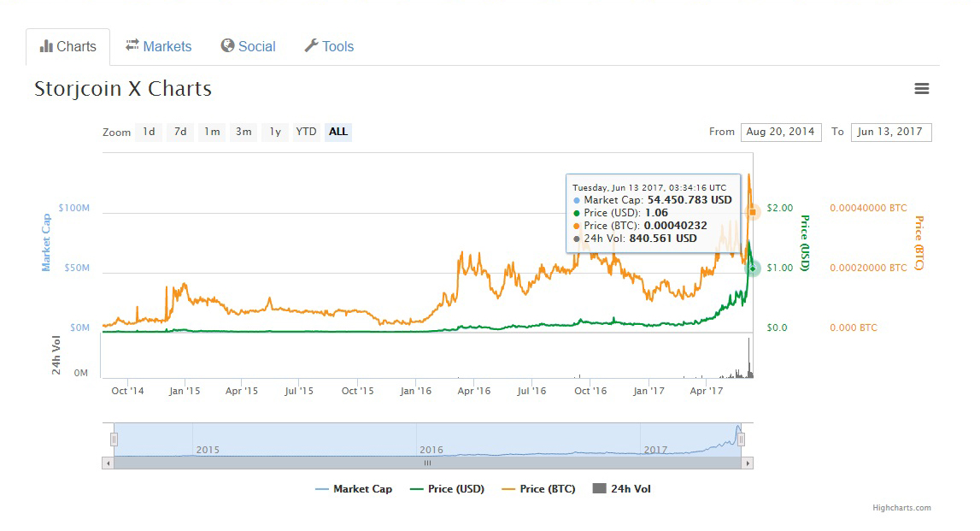Viewport: 980px width, 531px height.
Task: Click the Jan '16 x-axis label
Action: [415, 391]
